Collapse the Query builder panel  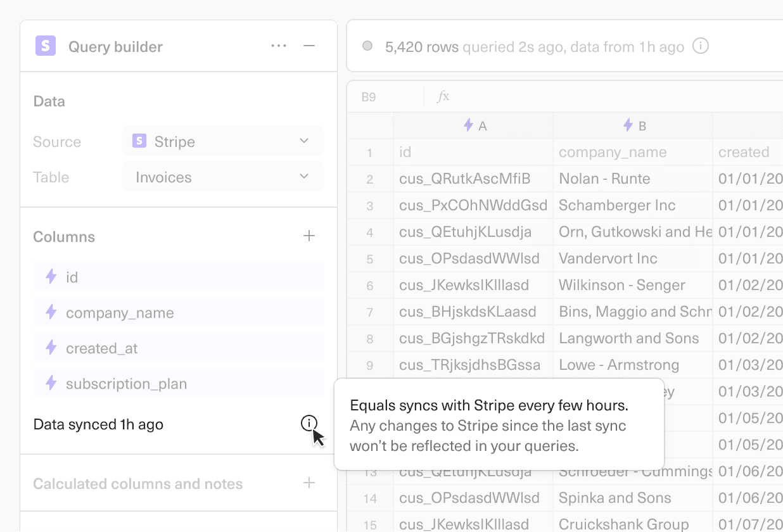coord(309,46)
